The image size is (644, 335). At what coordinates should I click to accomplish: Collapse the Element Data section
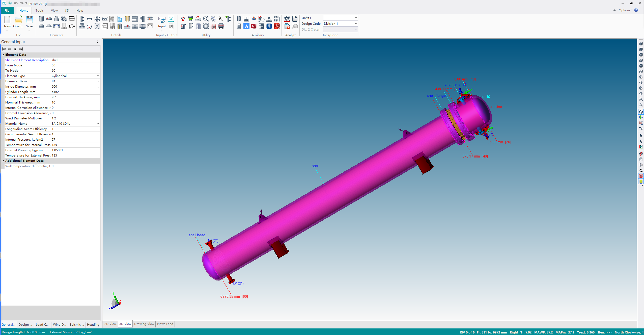click(3, 55)
